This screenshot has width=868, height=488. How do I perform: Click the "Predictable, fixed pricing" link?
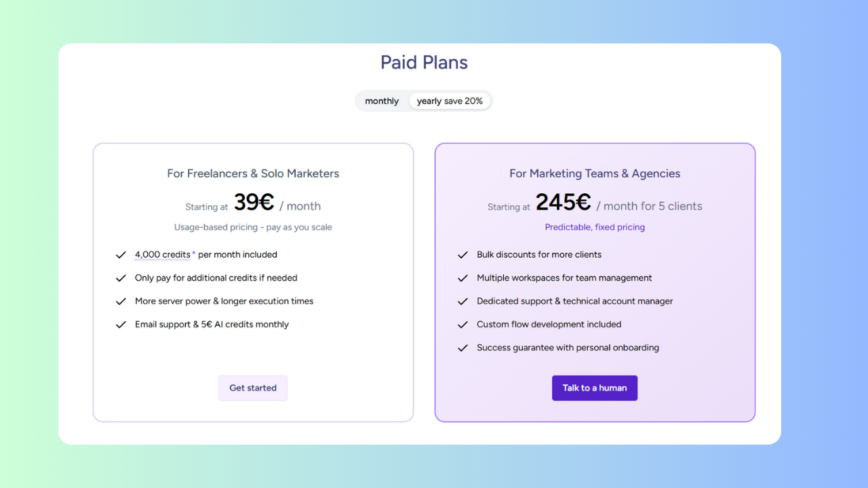pyautogui.click(x=595, y=227)
